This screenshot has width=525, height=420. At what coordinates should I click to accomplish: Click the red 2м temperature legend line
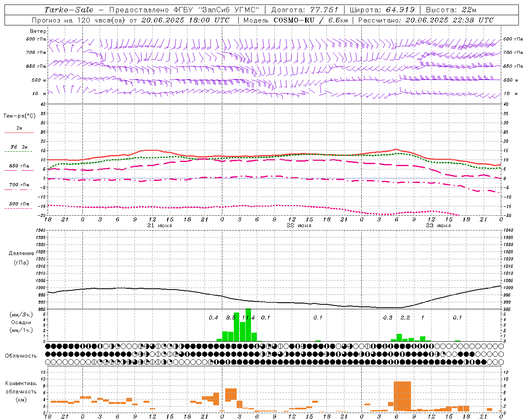click(19, 132)
